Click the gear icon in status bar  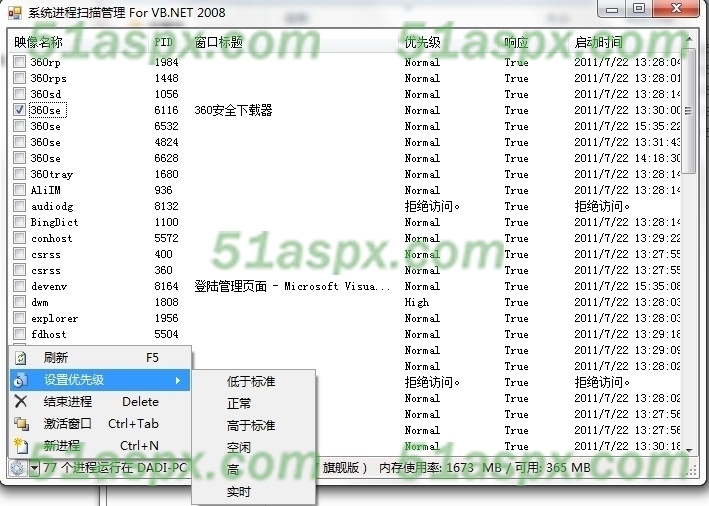18,468
